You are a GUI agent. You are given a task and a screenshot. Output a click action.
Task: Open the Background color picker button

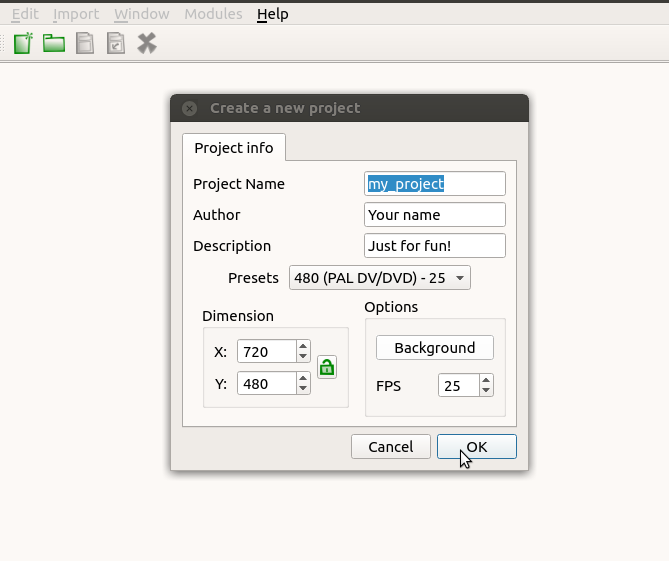point(435,348)
